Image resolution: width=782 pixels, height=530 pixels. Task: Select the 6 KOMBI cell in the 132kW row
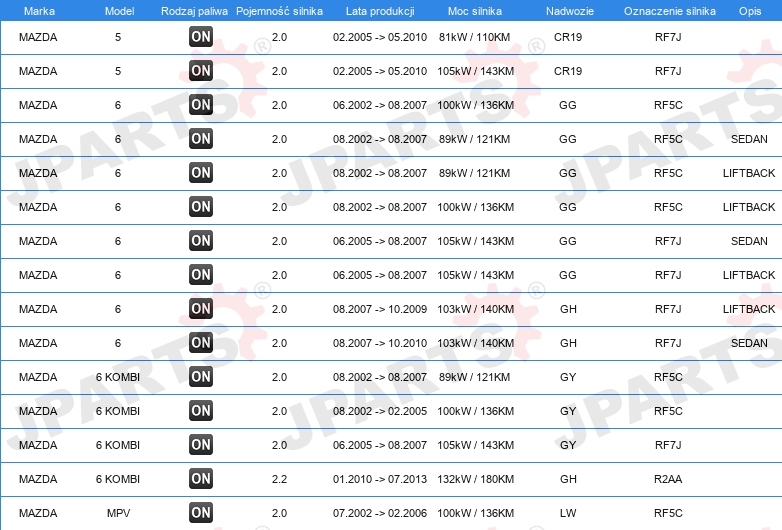point(118,479)
